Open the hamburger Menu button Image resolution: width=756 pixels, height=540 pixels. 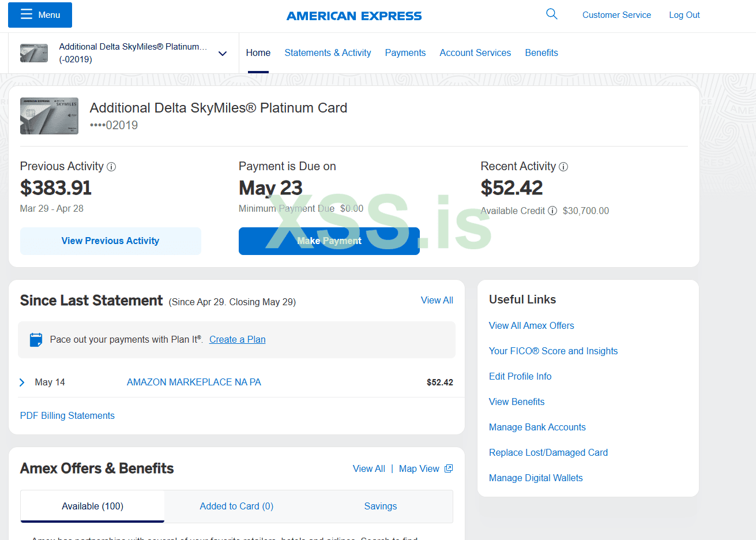pyautogui.click(x=40, y=15)
